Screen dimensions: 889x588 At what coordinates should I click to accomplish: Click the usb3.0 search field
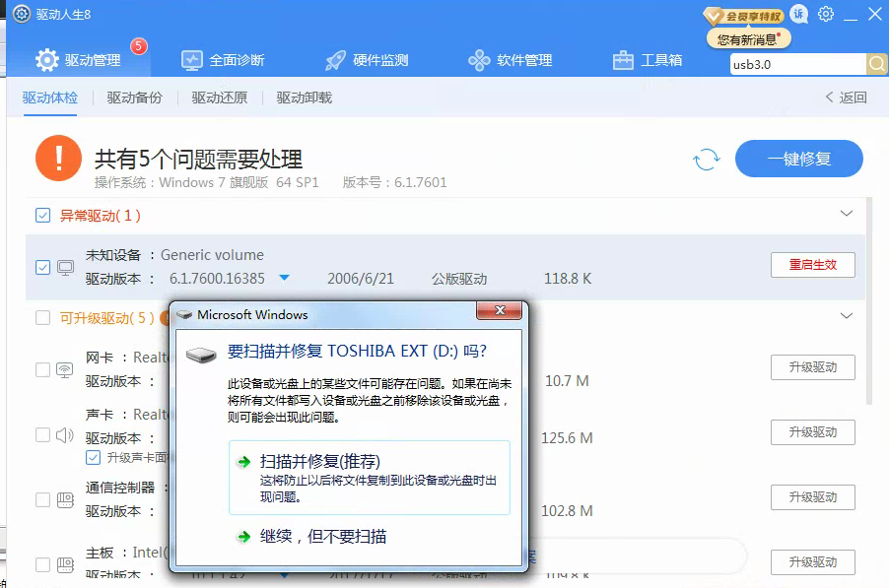click(x=797, y=64)
